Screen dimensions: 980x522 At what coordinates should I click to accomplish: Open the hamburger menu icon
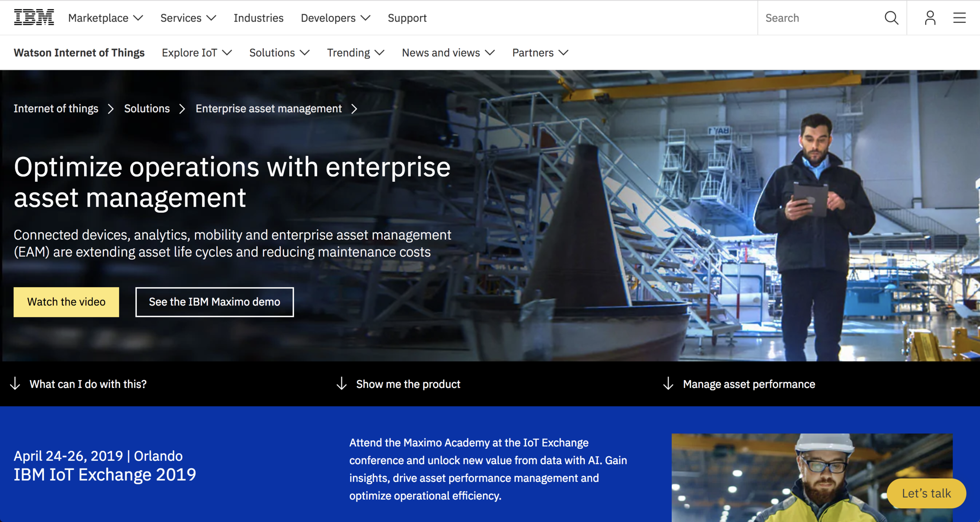(960, 18)
